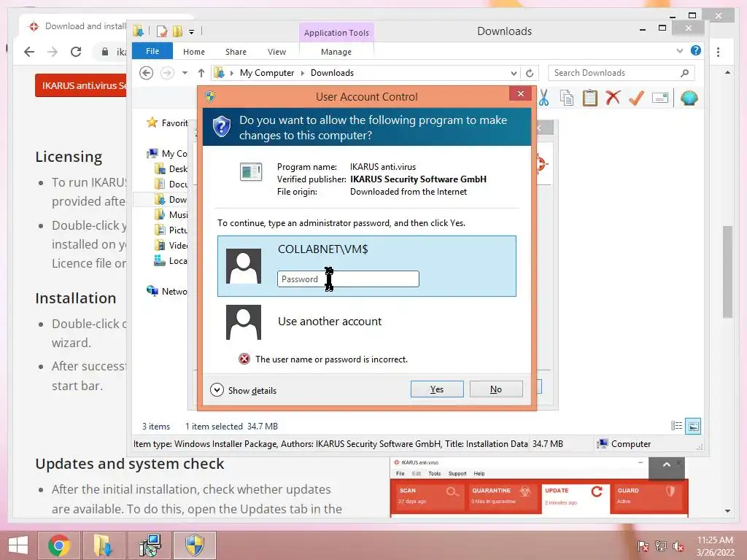Click Downloads in the address breadcrumb
Screen dimensions: 747x560
pyautogui.click(x=332, y=73)
